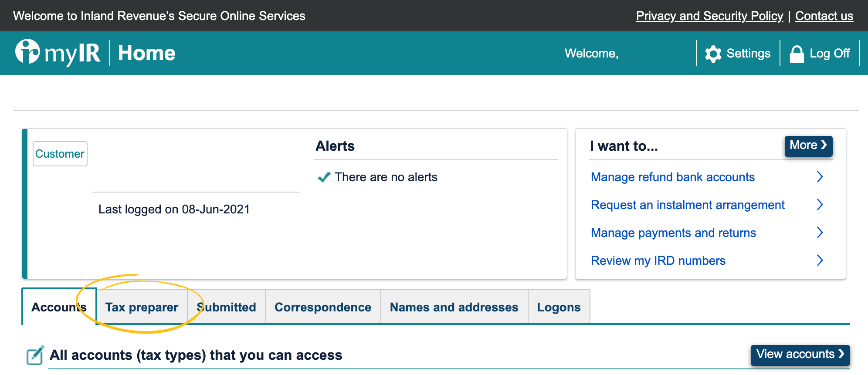Click the Settings gear icon
This screenshot has width=868, height=375.
713,54
